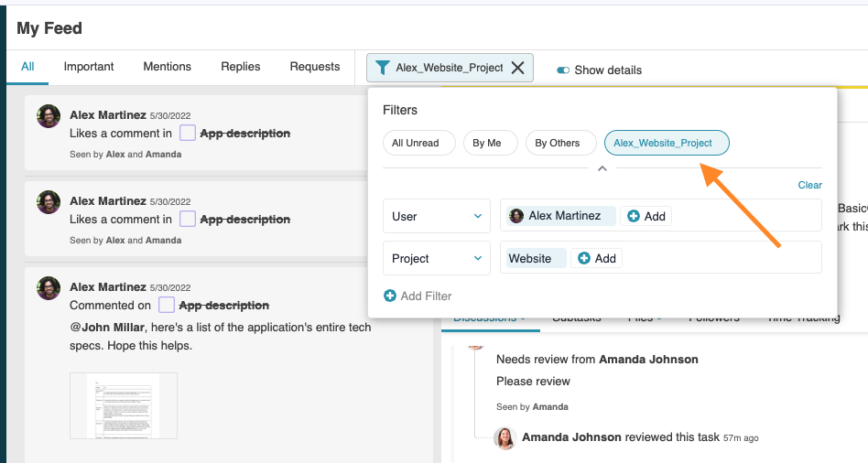Switch to the Mentions tab
This screenshot has width=868, height=463.
tap(167, 67)
